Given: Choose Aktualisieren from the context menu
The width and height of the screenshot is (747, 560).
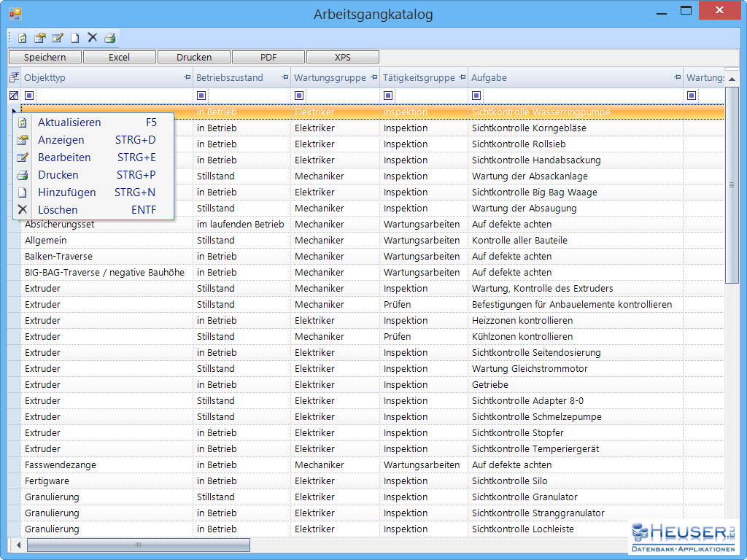Looking at the screenshot, I should tap(69, 122).
